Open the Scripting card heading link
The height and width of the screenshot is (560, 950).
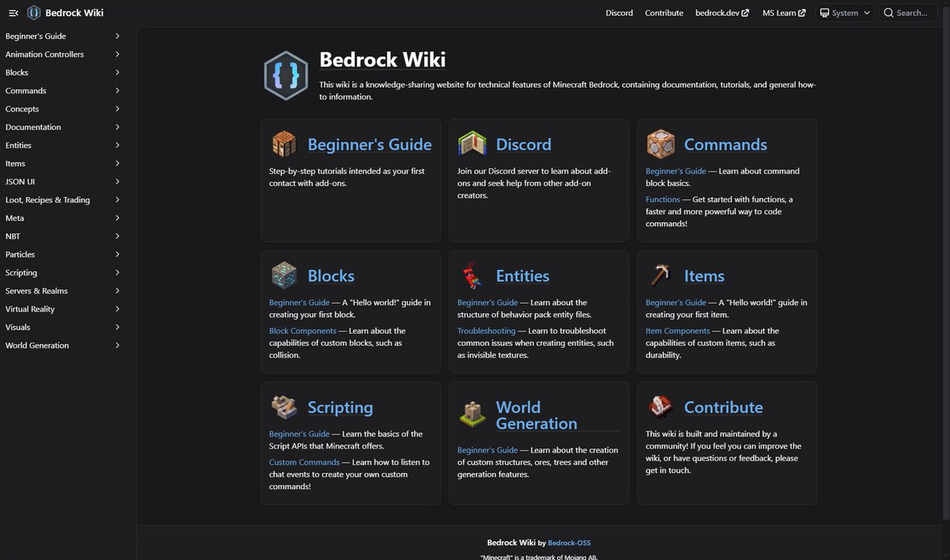coord(340,407)
